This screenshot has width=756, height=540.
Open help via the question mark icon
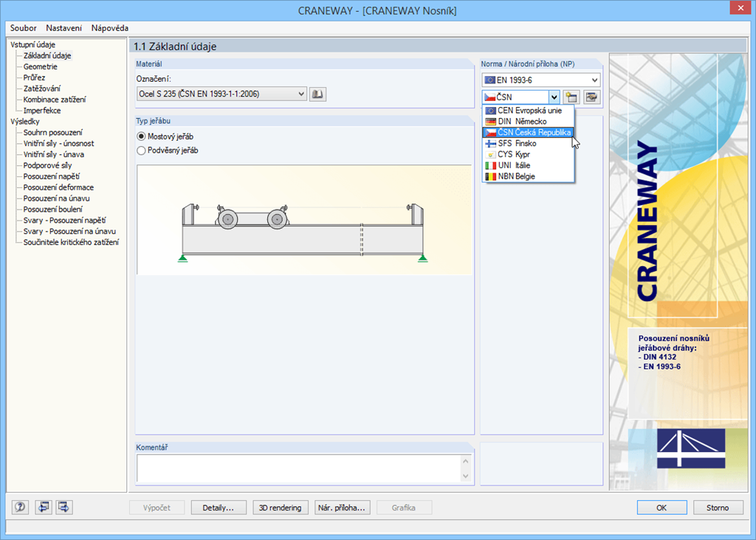(20, 508)
